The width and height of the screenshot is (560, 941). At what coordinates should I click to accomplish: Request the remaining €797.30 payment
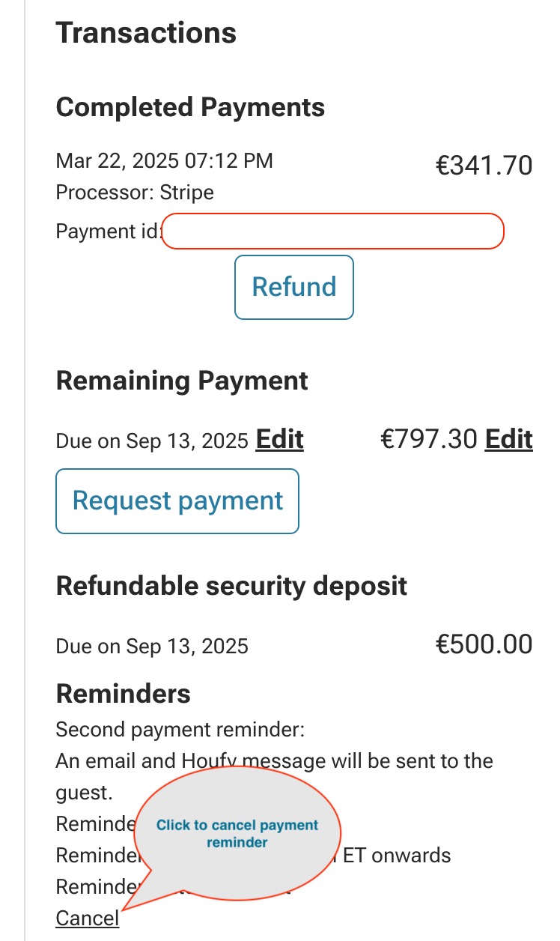click(177, 500)
